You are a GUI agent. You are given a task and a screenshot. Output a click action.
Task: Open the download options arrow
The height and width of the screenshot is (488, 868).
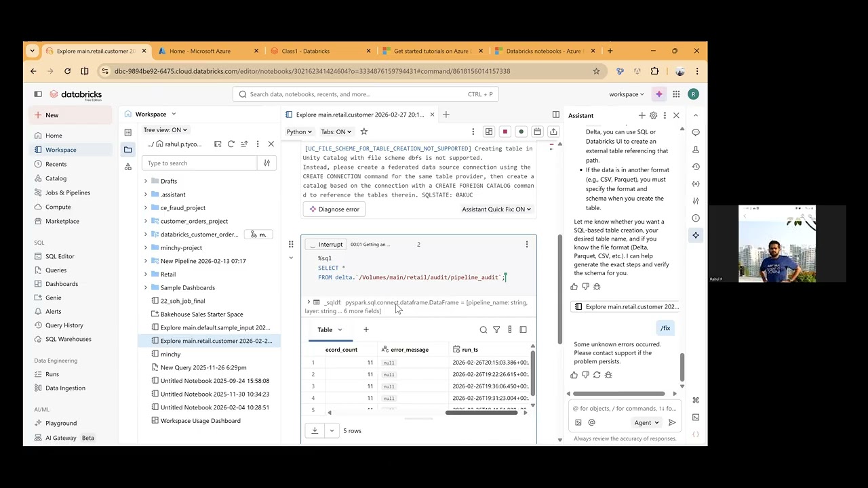point(332,430)
